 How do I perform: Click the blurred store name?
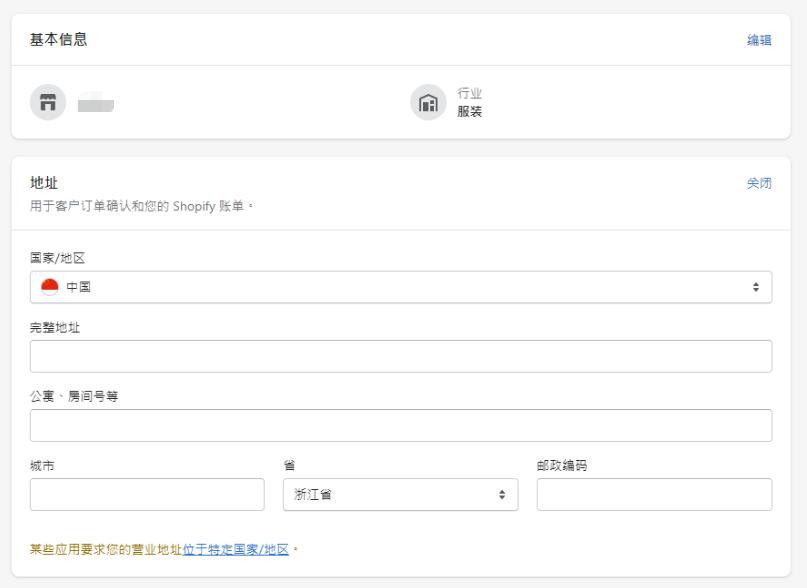coord(96,102)
